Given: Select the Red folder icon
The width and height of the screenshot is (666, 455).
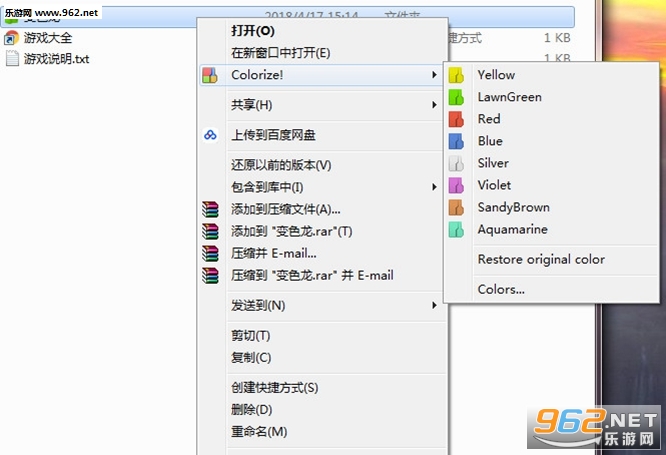Looking at the screenshot, I should tap(456, 119).
